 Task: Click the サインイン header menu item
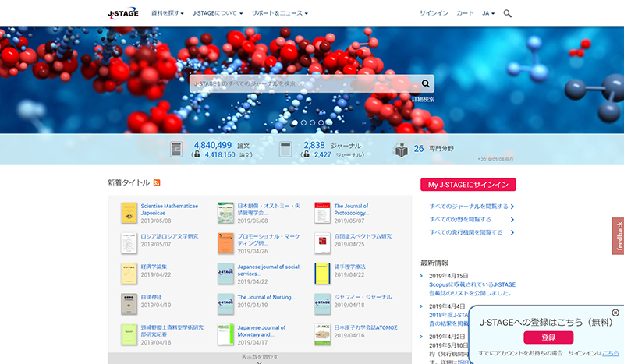(x=434, y=13)
